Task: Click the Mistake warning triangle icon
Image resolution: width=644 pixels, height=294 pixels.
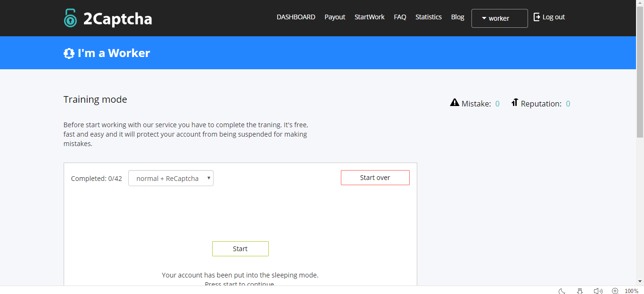Action: click(x=454, y=103)
